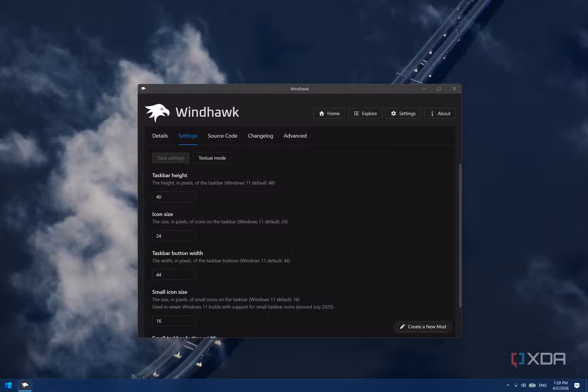Click the Small icon size input field
Image resolution: width=588 pixels, height=392 pixels.
(174, 321)
